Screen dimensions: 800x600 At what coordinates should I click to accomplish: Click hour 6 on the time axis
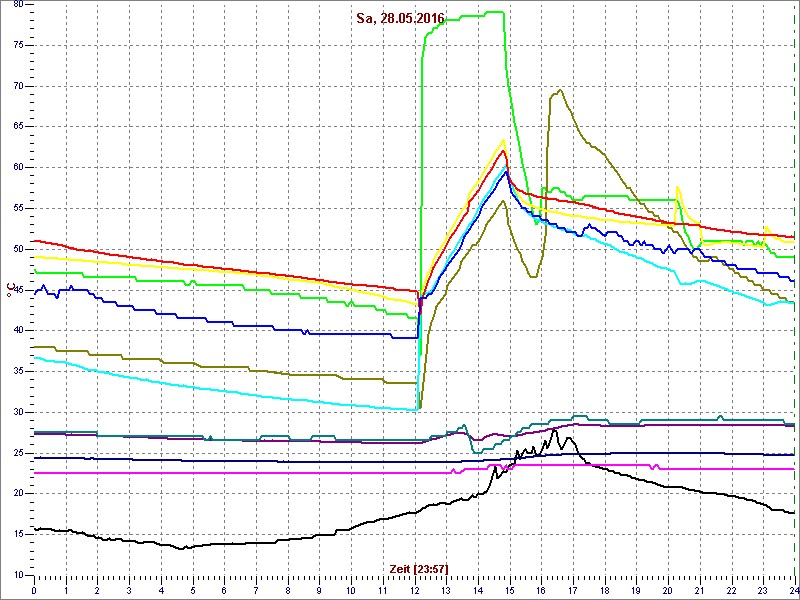pyautogui.click(x=224, y=589)
